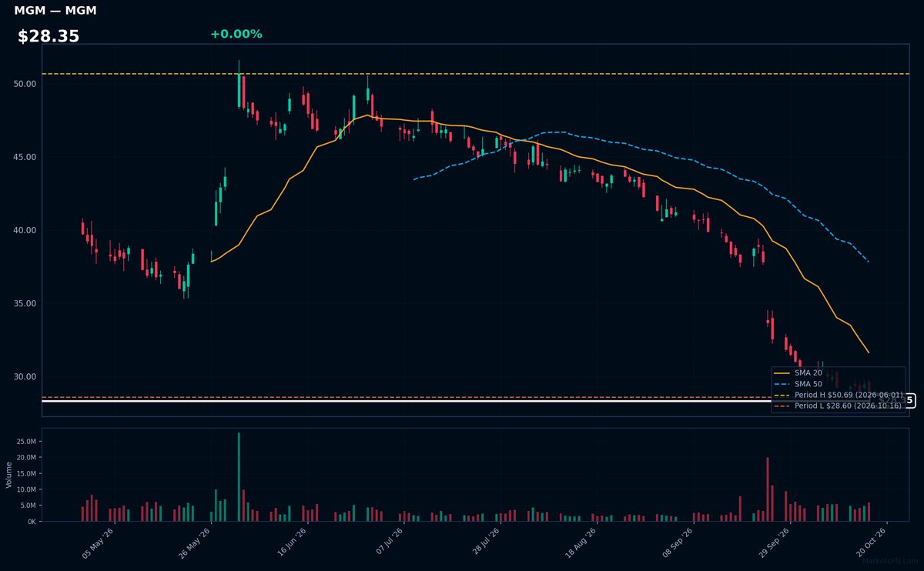Viewport: 924px width, 571px height.
Task: Click the 26 May '26 date label
Action: [195, 543]
